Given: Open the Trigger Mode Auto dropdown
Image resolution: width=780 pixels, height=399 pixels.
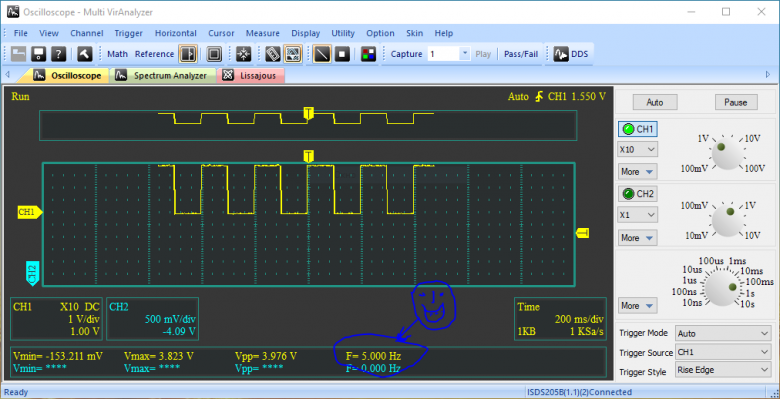Looking at the screenshot, I should click(723, 333).
